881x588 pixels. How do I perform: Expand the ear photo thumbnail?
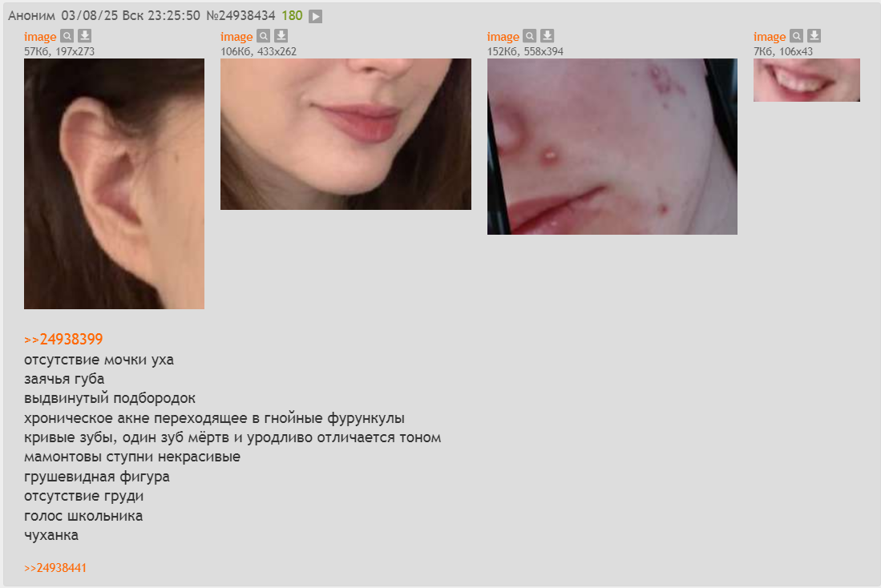[114, 183]
